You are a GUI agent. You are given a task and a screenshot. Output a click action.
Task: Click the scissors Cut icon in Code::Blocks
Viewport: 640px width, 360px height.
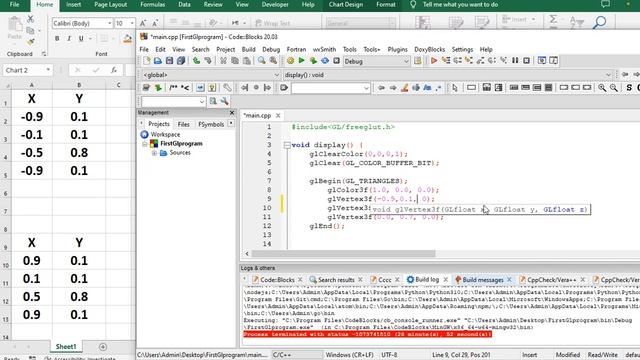pos(223,61)
